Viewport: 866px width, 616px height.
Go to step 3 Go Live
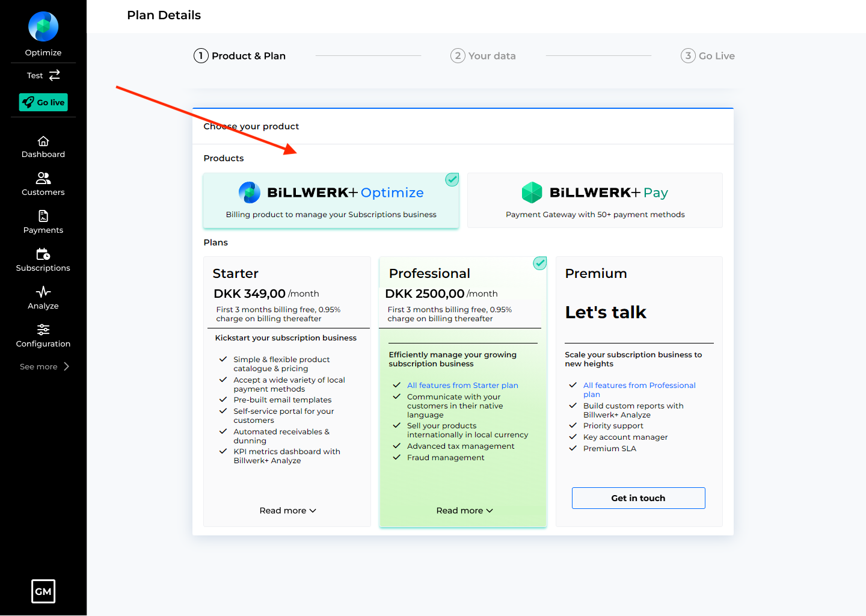(708, 56)
